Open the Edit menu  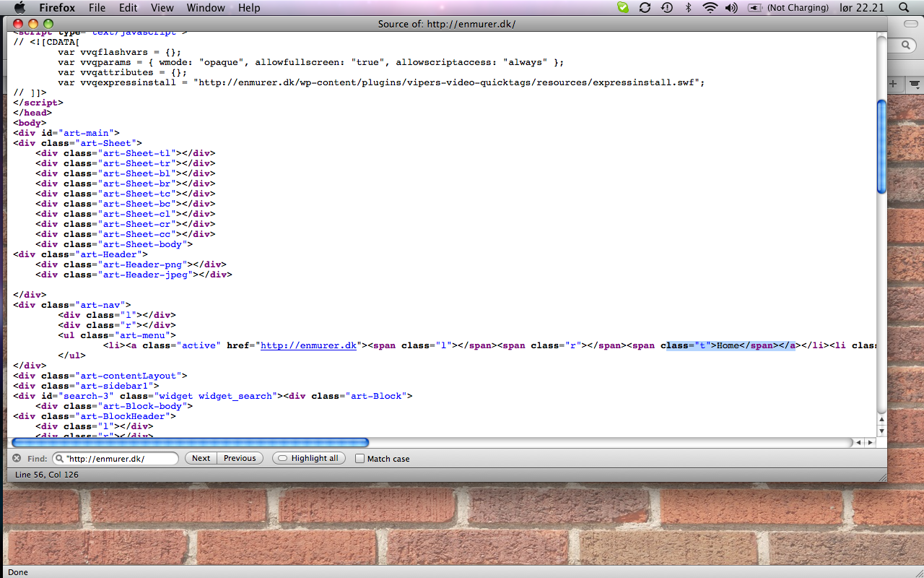click(x=128, y=8)
